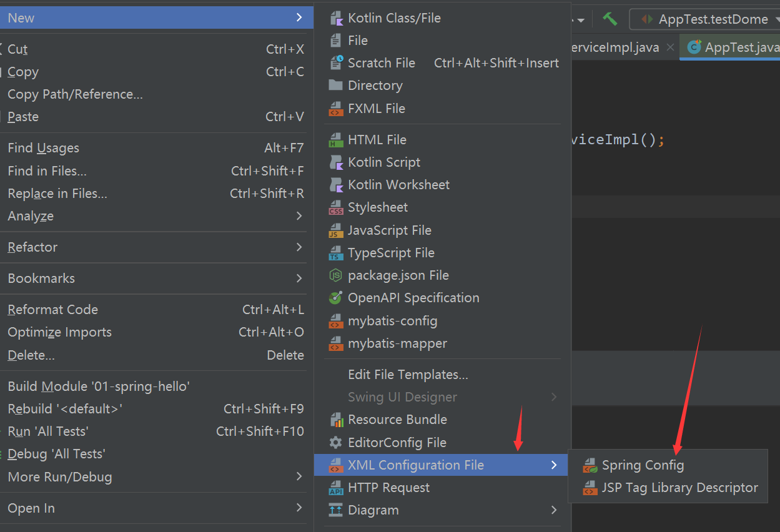Select Find Usages
Image resolution: width=780 pixels, height=532 pixels.
click(x=157, y=148)
